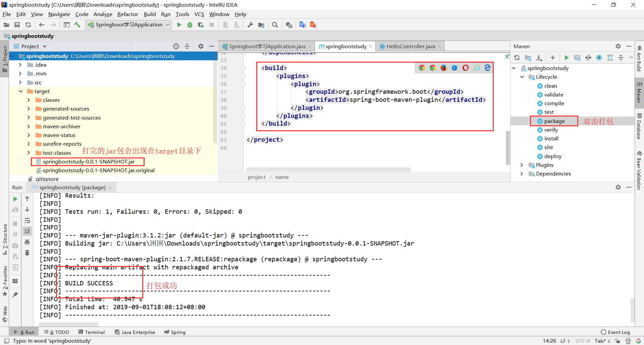Select the install lifecycle goal
The width and height of the screenshot is (644, 345).
551,138
